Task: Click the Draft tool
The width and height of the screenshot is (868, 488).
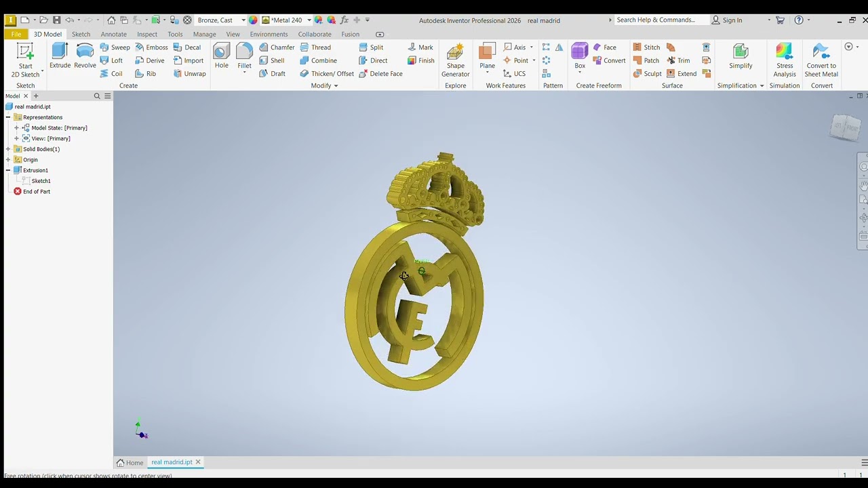Action: coord(272,73)
